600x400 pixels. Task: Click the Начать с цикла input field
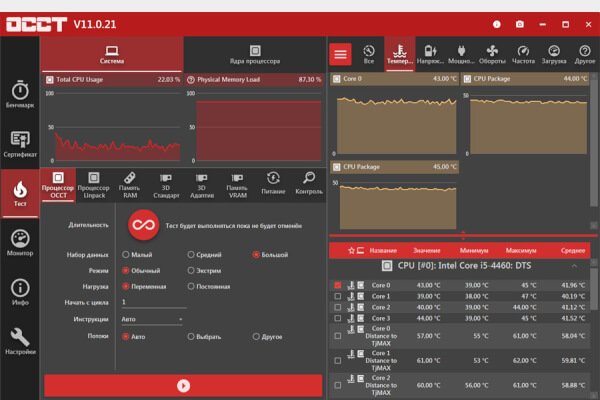click(x=154, y=302)
